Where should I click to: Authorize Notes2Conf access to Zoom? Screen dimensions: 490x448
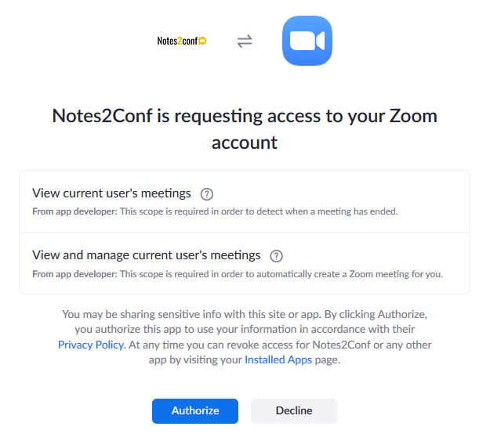tap(194, 410)
